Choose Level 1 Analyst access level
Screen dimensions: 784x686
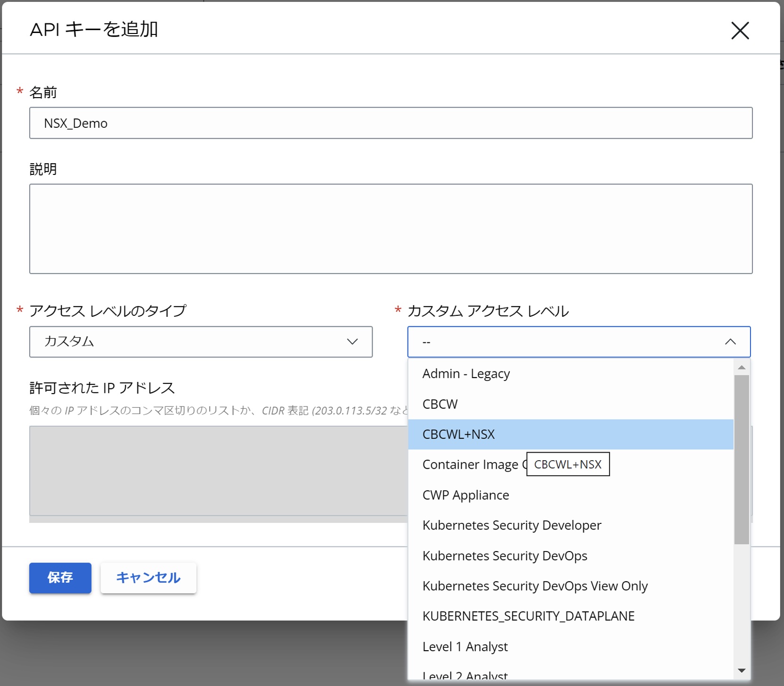465,647
